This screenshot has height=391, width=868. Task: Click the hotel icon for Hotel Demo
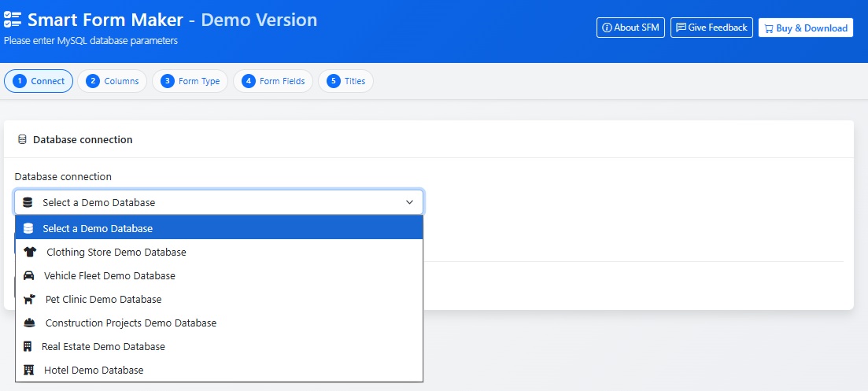[29, 370]
